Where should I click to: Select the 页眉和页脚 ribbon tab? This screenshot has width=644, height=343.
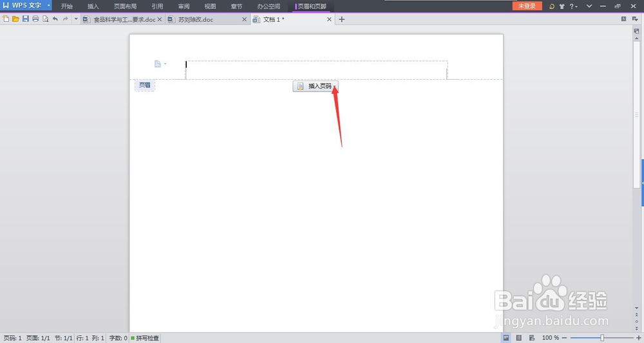[311, 6]
